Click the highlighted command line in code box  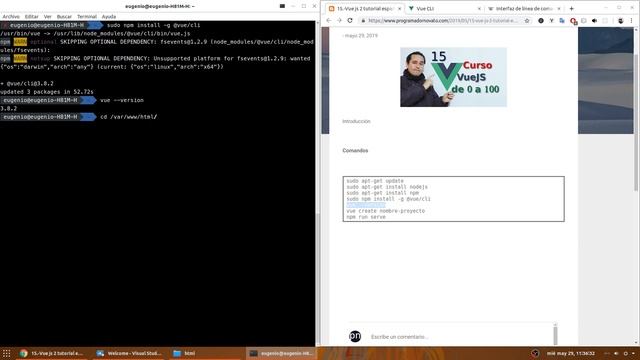click(366, 205)
